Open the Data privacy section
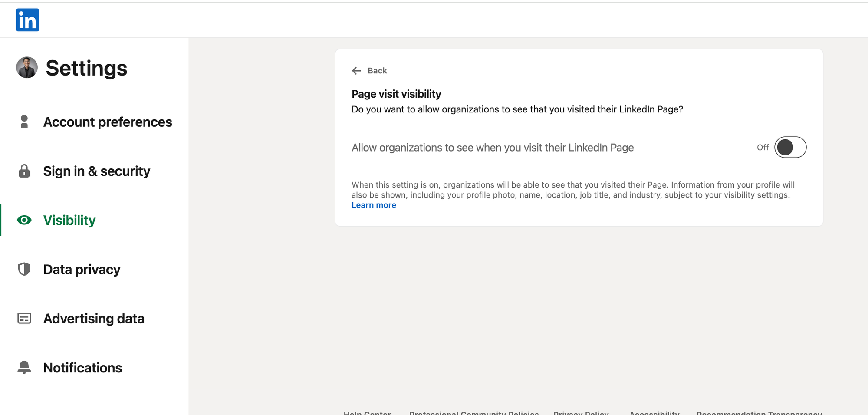 click(x=82, y=269)
